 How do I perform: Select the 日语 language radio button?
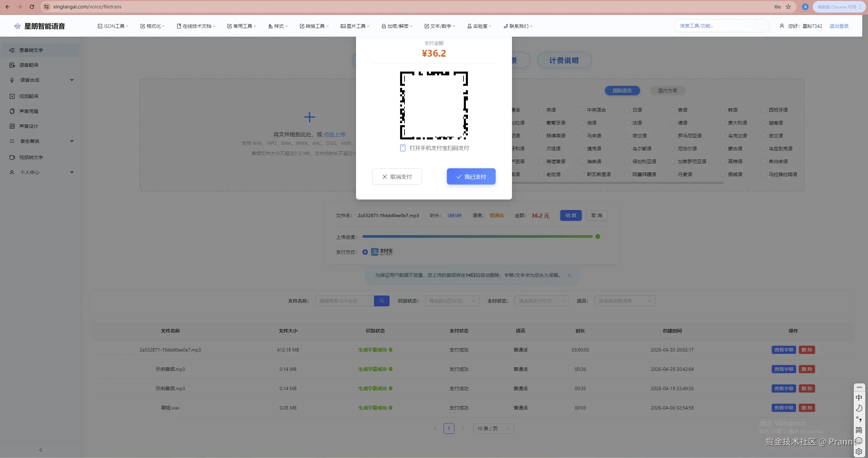click(627, 110)
